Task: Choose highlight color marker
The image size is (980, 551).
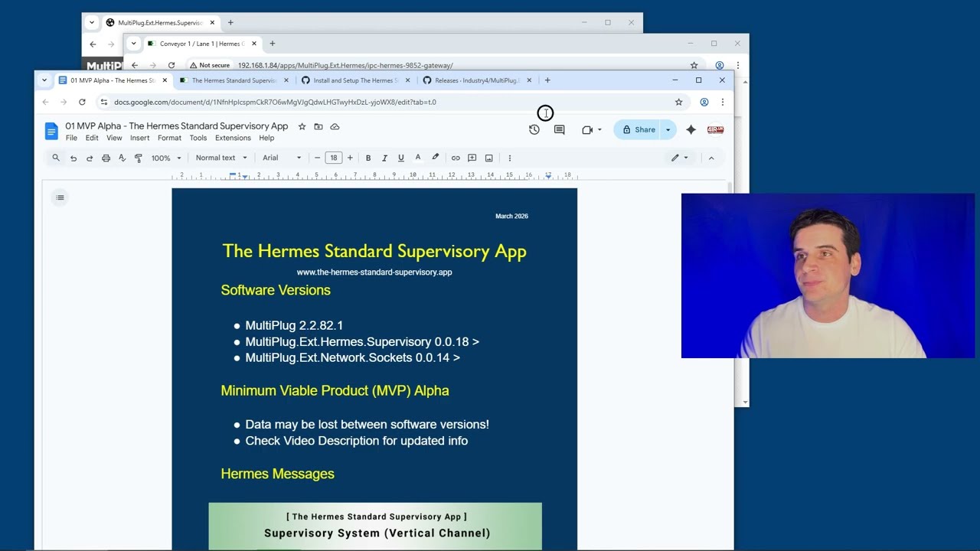Action: point(436,158)
